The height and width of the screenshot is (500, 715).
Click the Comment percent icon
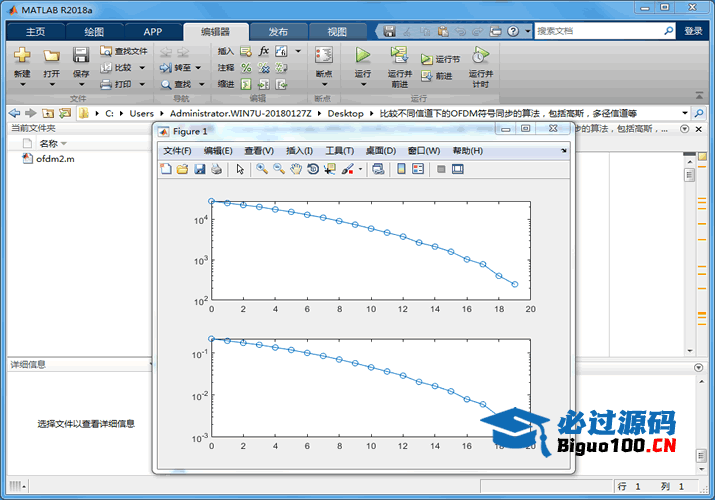(246, 67)
